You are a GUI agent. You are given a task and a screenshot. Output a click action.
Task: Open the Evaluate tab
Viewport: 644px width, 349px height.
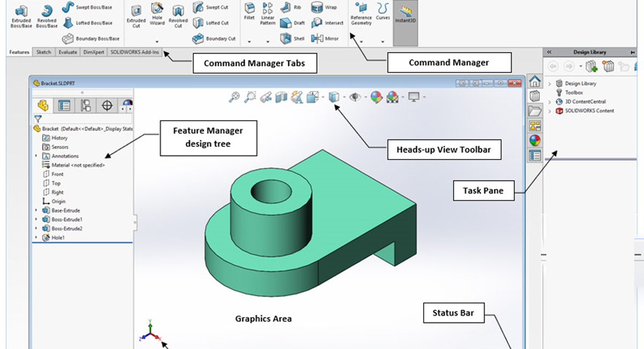point(67,52)
